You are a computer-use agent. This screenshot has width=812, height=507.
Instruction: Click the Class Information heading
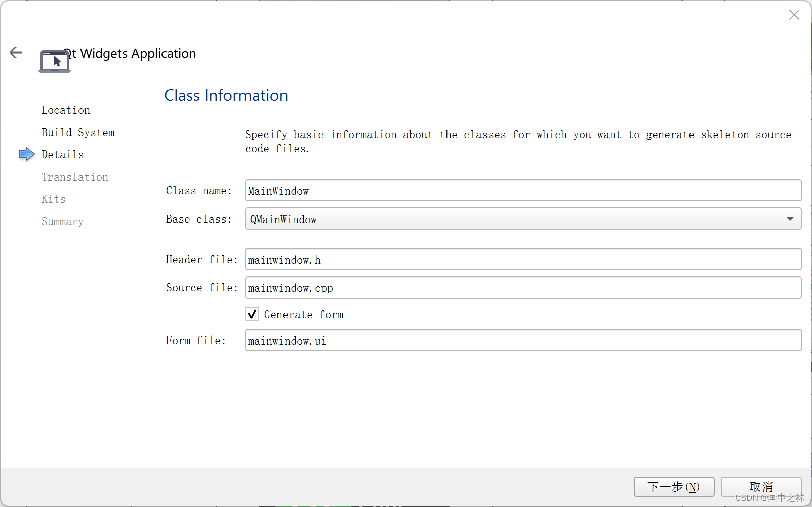[x=226, y=95]
